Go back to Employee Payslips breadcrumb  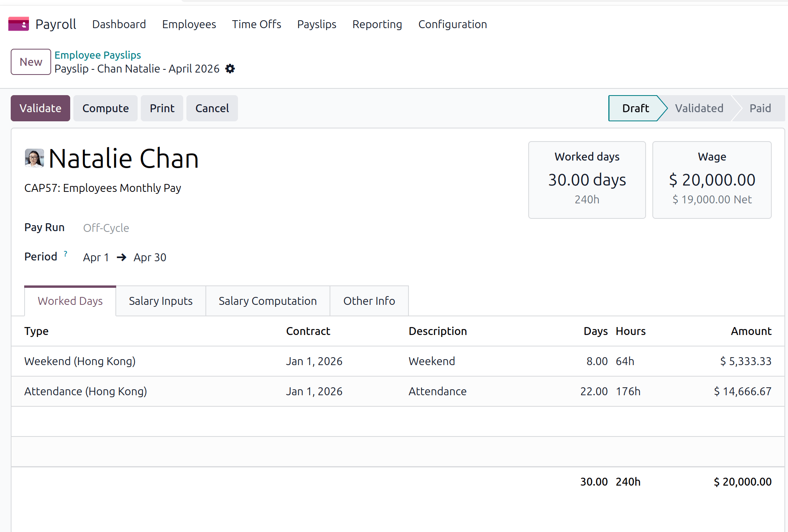pyautogui.click(x=98, y=55)
